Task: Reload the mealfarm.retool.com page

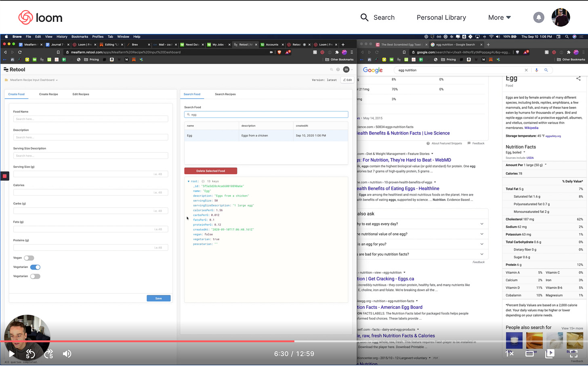Action: [20, 52]
